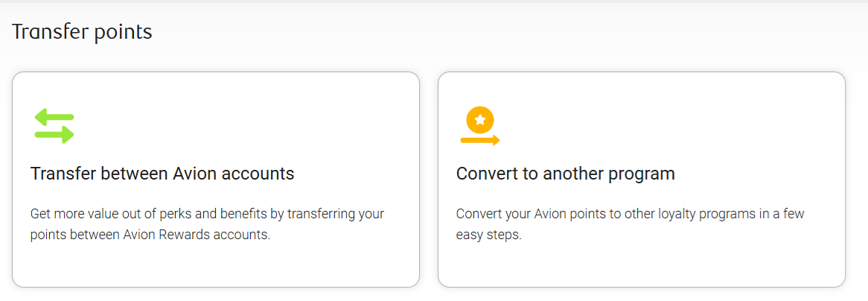Select the Convert to another program card

click(642, 180)
